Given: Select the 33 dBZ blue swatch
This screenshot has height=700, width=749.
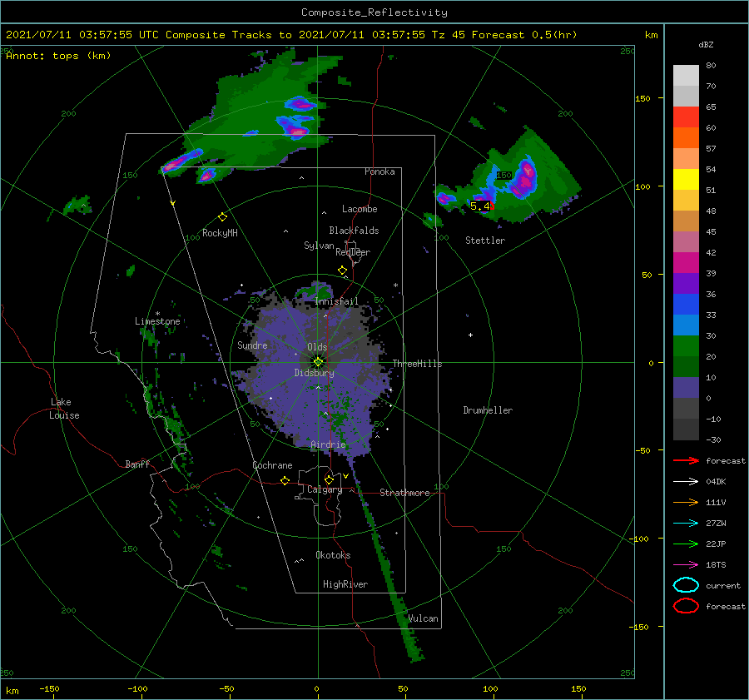Looking at the screenshot, I should coord(686,304).
